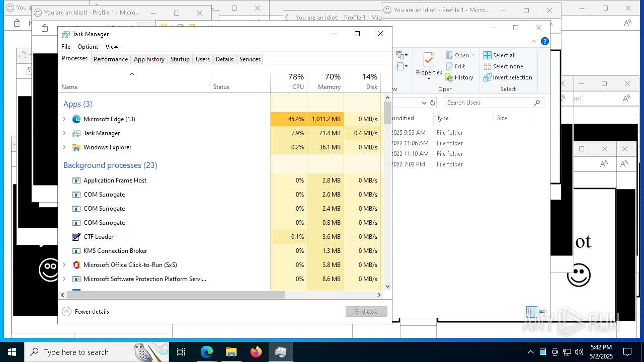Image resolution: width=644 pixels, height=362 pixels.
Task: Switch Explorer to Details view icon
Action: 531,312
